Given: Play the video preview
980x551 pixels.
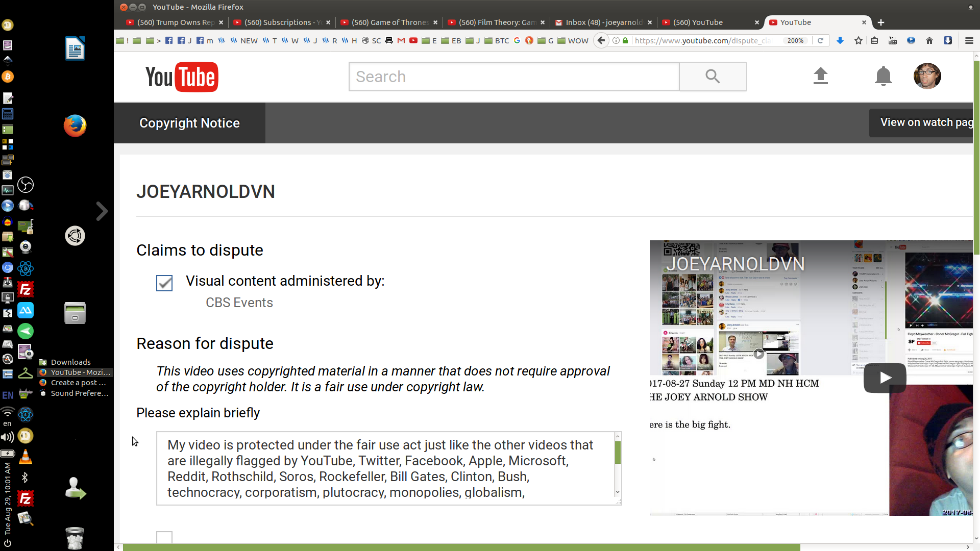Looking at the screenshot, I should tap(885, 378).
